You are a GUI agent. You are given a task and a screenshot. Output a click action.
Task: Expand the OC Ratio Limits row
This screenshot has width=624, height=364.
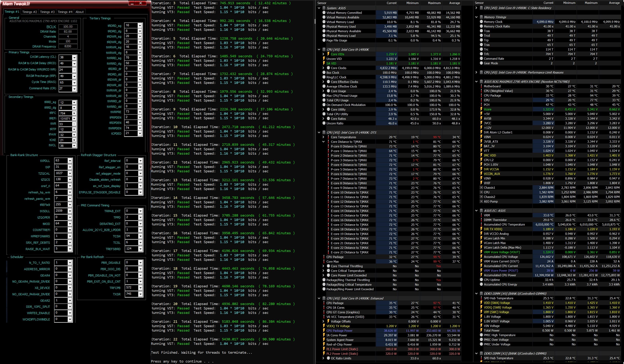323,358
